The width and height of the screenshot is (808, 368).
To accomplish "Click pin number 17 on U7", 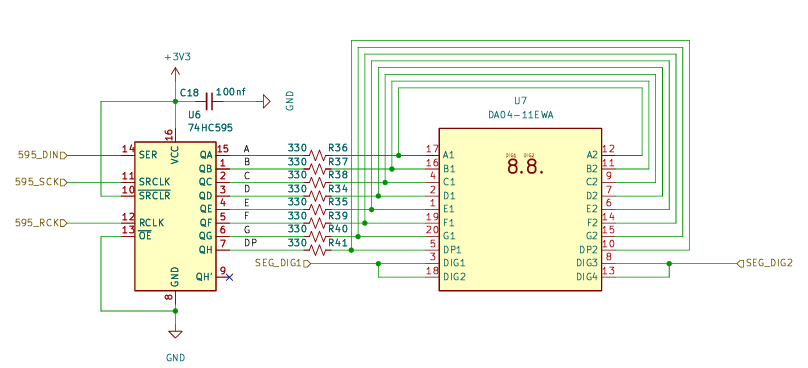I will [x=432, y=149].
